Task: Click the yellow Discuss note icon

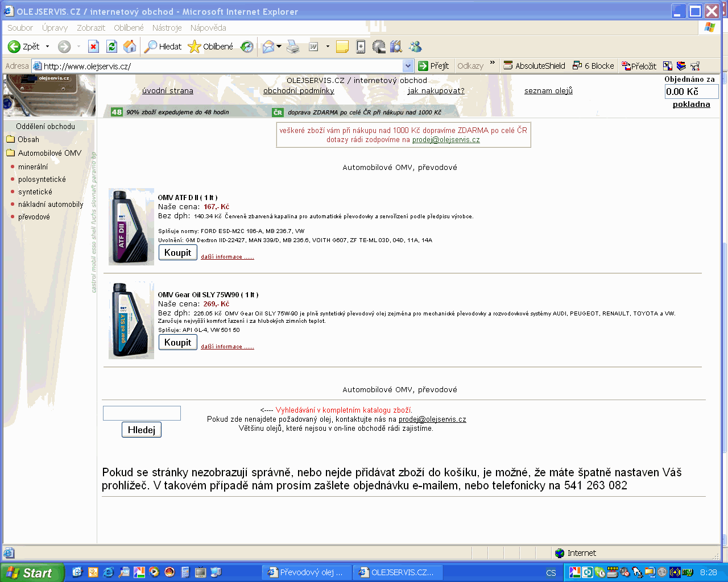Action: point(342,47)
